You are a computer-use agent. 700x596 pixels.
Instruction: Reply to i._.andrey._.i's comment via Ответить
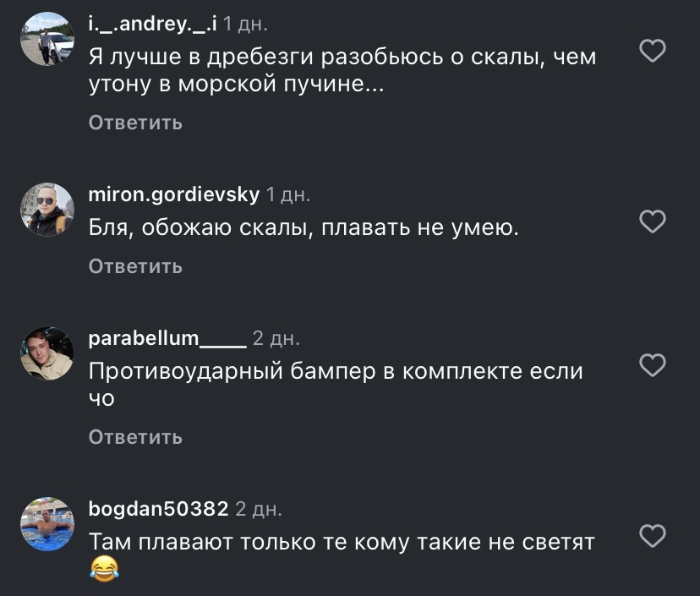point(136,123)
